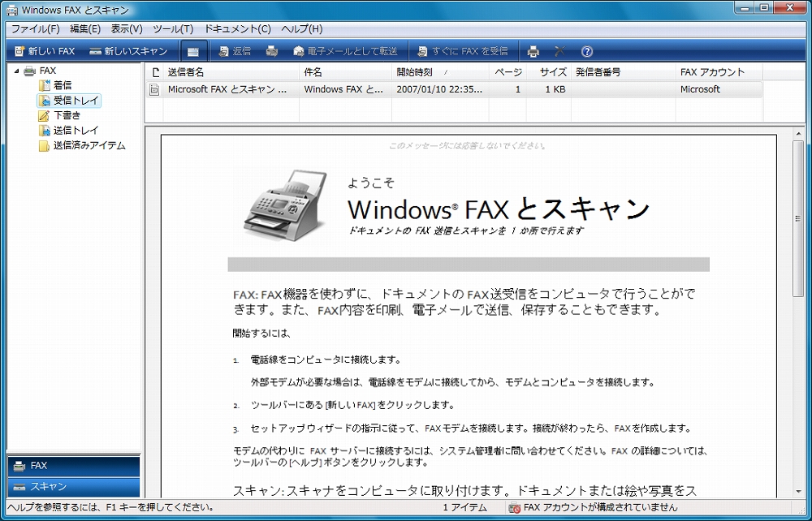Select the 送信トレイ outbox folder
The image size is (812, 521).
[76, 131]
